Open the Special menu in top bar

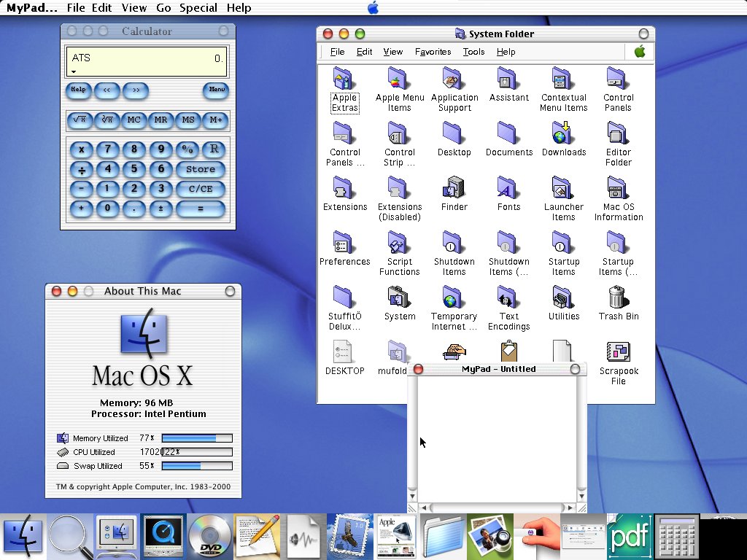(x=198, y=7)
